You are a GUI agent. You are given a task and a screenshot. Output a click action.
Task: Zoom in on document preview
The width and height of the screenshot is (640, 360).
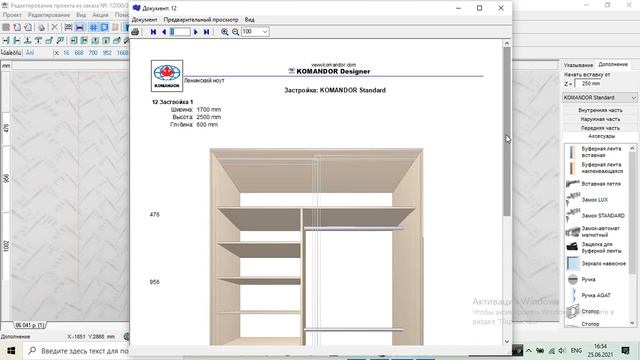pos(224,32)
